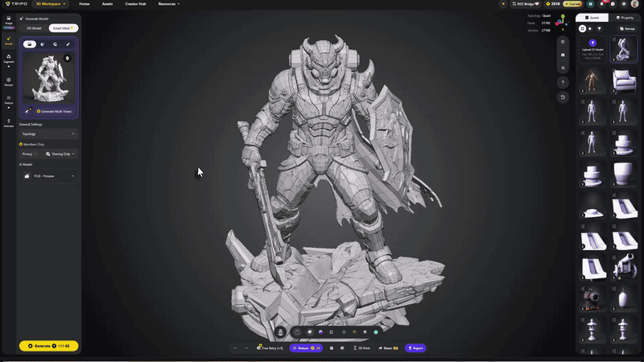Click the green gift icon in header
644x362 pixels.
[x=590, y=4]
